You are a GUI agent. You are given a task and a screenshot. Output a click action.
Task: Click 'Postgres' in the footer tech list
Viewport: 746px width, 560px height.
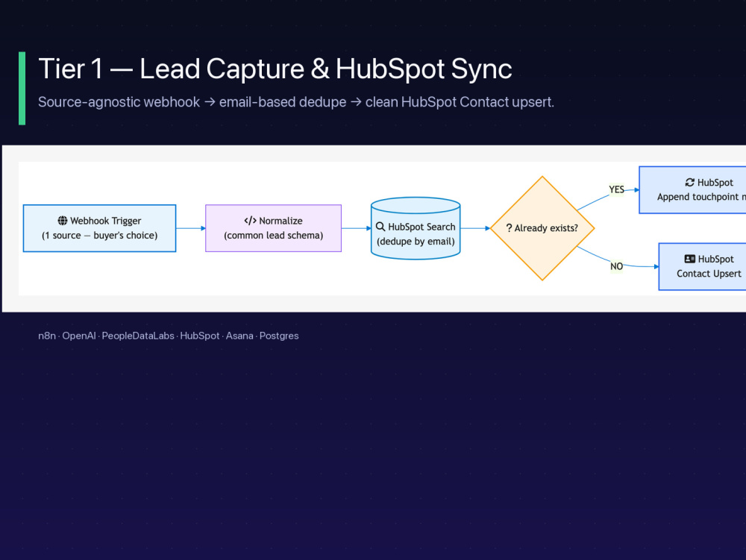[279, 336]
